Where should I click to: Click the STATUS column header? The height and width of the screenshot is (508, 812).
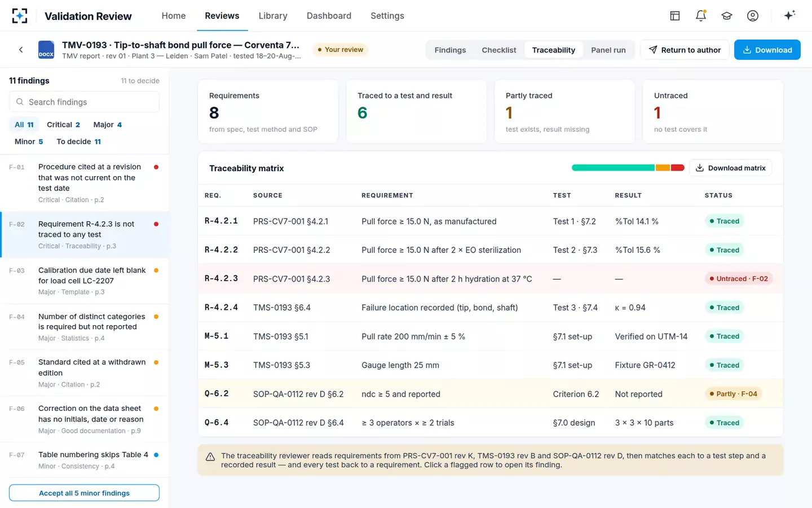click(718, 195)
